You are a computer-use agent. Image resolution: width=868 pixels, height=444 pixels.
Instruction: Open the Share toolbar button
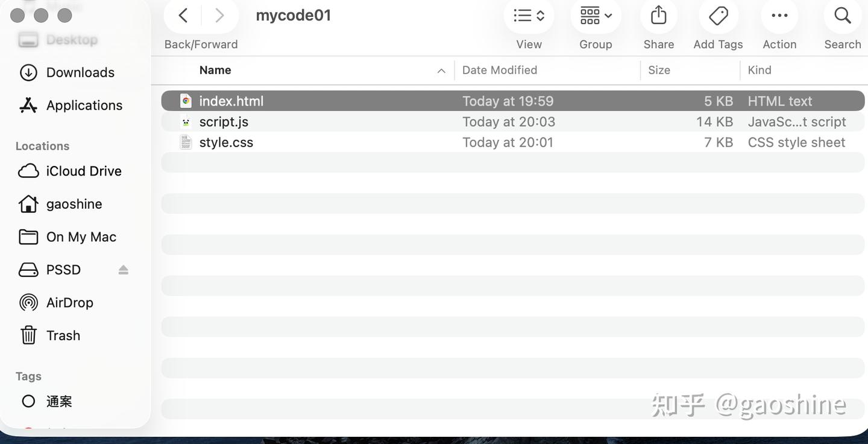pos(658,16)
